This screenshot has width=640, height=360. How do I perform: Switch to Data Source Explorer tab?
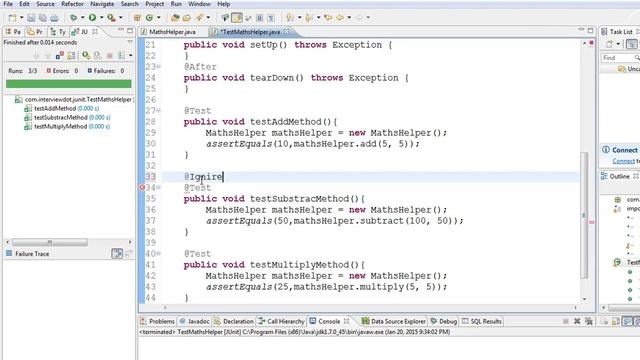pos(393,321)
